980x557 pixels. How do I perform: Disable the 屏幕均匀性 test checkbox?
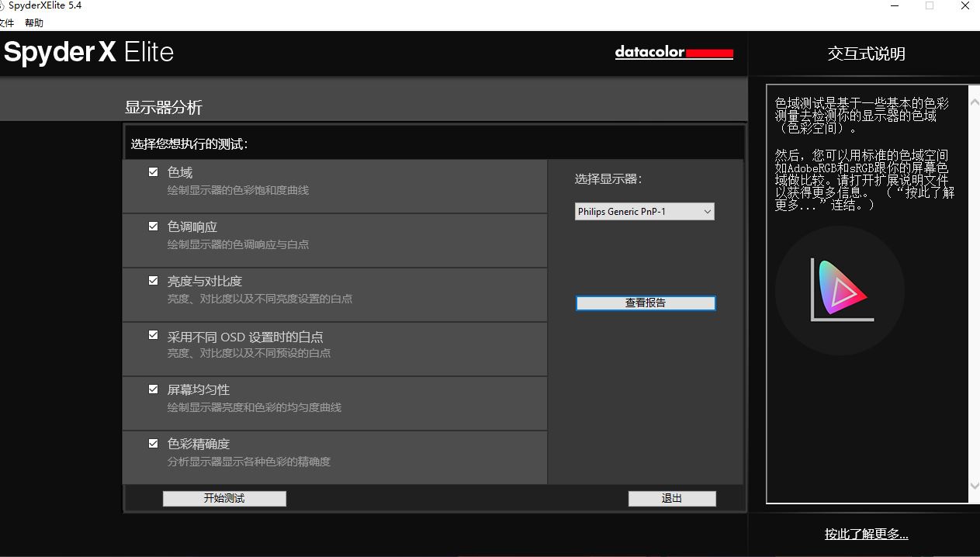coord(154,389)
